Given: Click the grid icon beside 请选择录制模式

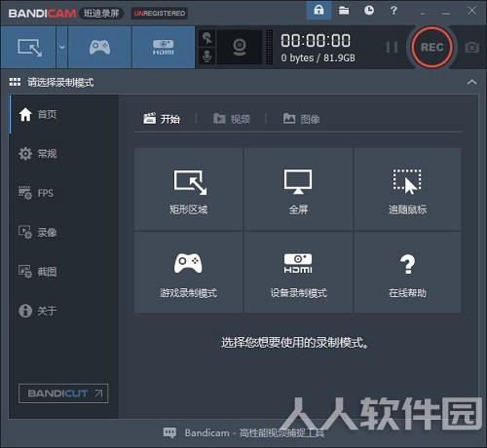Looking at the screenshot, I should click(15, 82).
